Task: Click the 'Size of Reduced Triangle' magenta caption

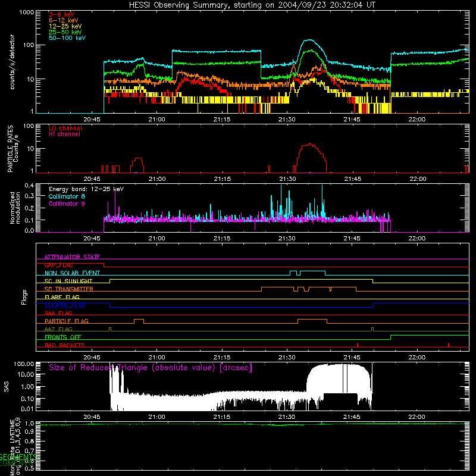Action: click(x=151, y=368)
